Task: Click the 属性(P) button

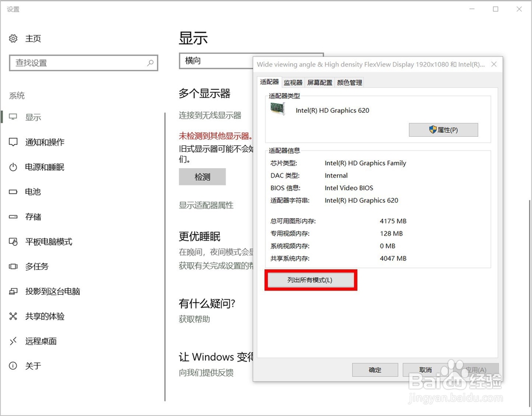Action: pyautogui.click(x=444, y=130)
